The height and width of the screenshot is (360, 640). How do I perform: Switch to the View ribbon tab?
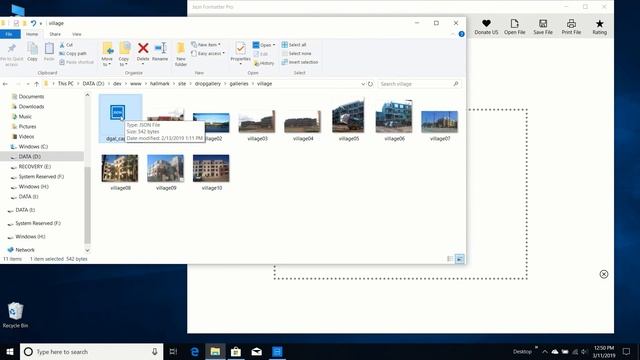pyautogui.click(x=77, y=34)
